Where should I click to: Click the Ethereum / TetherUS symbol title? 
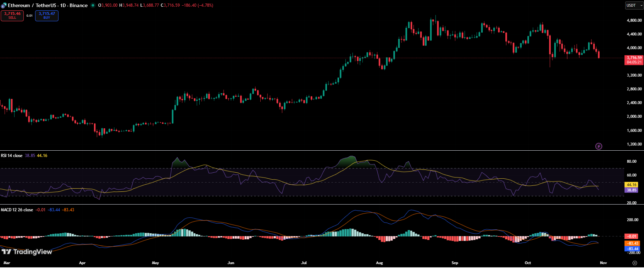tap(48, 5)
